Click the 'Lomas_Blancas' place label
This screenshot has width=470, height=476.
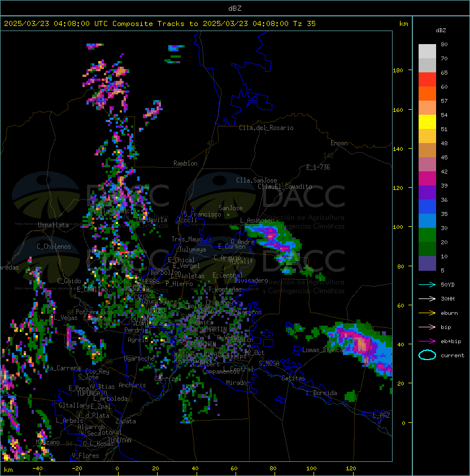[x=324, y=350]
